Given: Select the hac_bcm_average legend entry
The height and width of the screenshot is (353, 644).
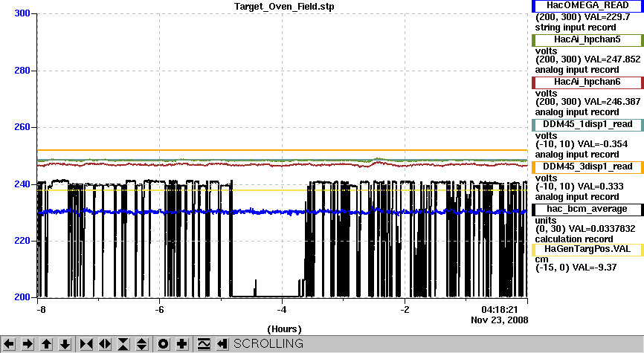Looking at the screenshot, I should pos(587,210).
